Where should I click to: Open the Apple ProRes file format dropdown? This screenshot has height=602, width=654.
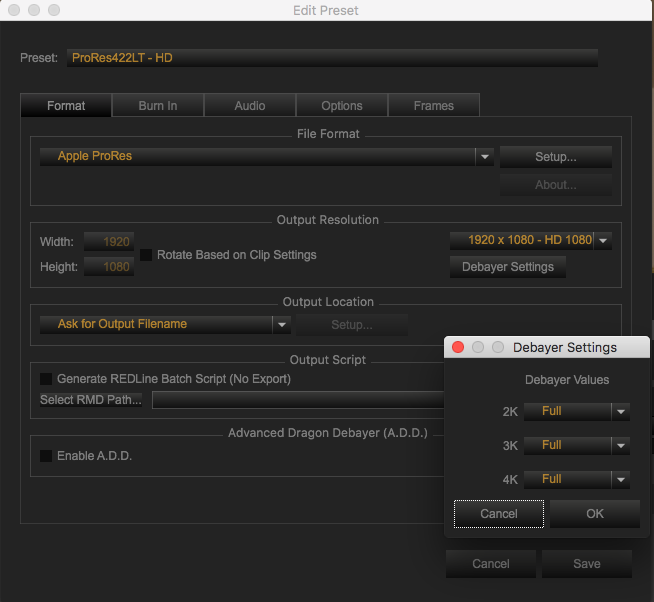pyautogui.click(x=484, y=157)
